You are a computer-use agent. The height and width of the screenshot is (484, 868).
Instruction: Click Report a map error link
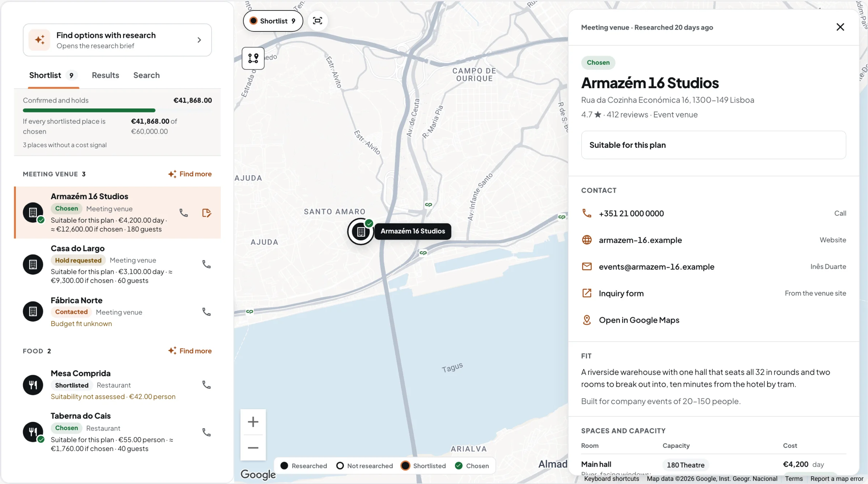pyautogui.click(x=837, y=479)
